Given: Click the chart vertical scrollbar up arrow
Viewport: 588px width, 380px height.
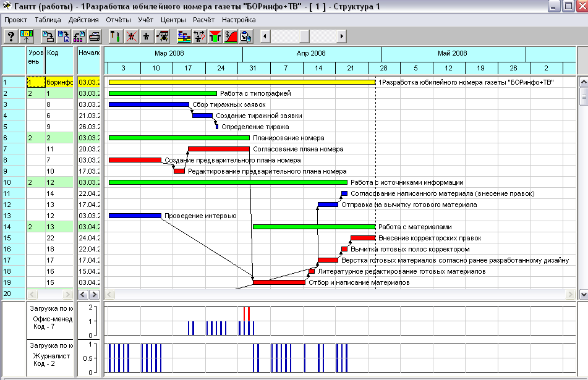Looking at the screenshot, I should [x=584, y=82].
